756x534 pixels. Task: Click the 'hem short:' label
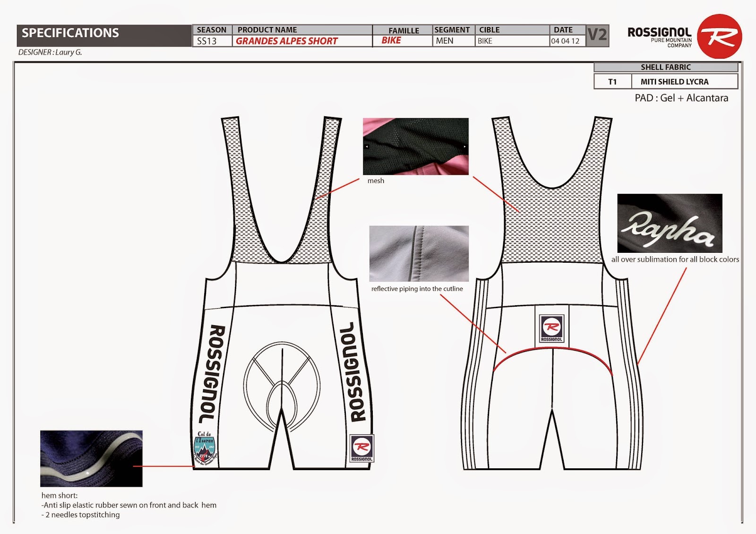60,495
